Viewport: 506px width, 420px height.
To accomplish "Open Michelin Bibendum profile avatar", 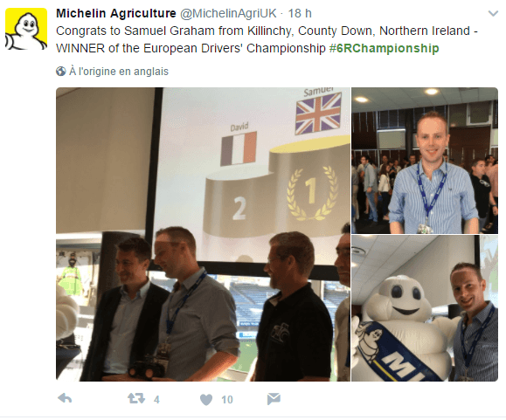I will coord(26,29).
